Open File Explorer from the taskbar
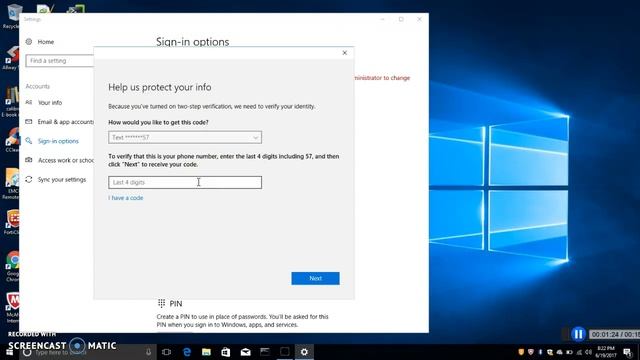The height and width of the screenshot is (360, 640). point(206,352)
